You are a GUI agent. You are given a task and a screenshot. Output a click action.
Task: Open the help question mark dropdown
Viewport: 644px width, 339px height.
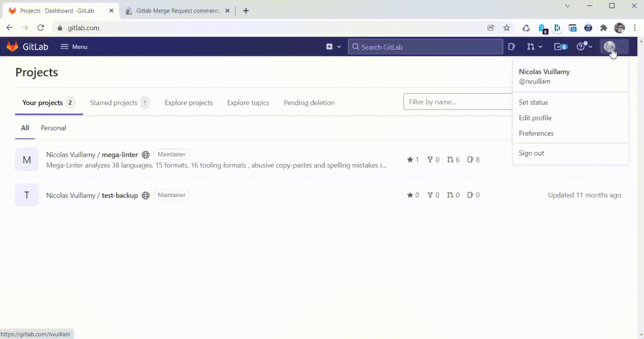tap(584, 47)
